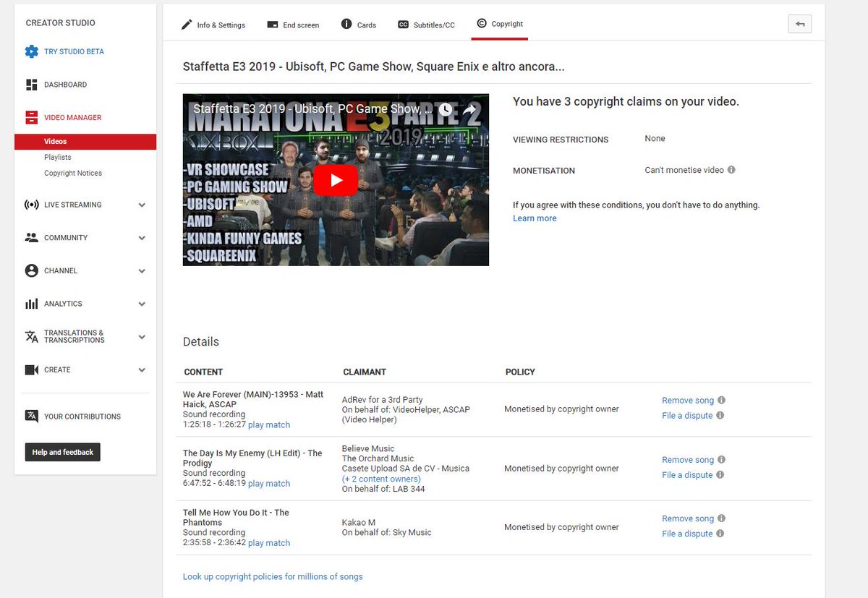Expand the Community section chevron
Image resolution: width=868 pixels, height=598 pixels.
(142, 238)
